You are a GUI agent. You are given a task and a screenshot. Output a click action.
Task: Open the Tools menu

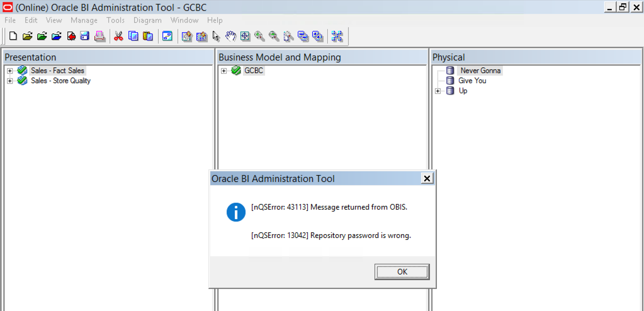pos(115,20)
